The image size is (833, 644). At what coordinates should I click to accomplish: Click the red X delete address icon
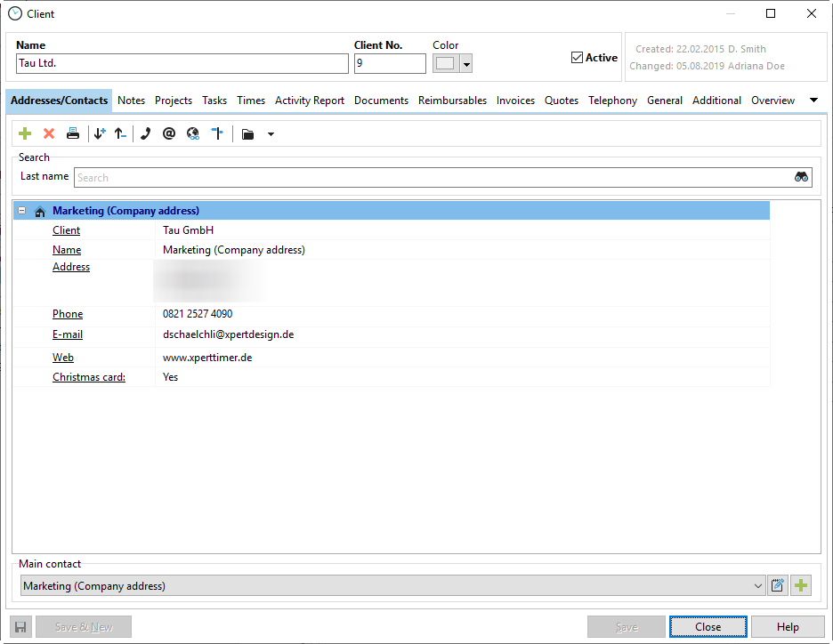(49, 133)
